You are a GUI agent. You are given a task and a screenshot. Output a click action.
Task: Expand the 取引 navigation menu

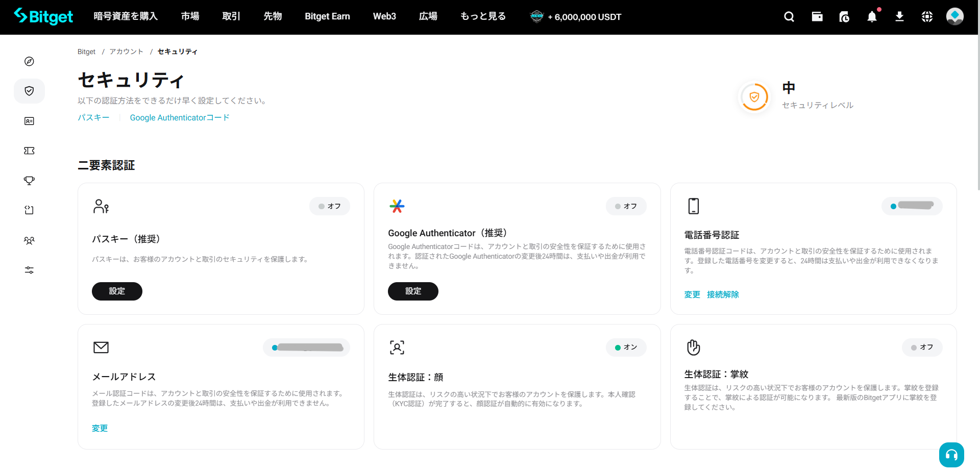coord(231,16)
